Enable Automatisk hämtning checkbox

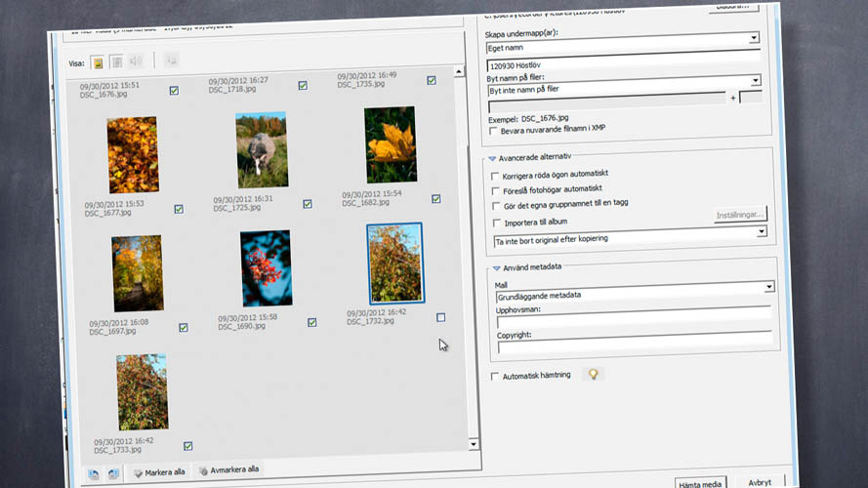[x=494, y=376]
